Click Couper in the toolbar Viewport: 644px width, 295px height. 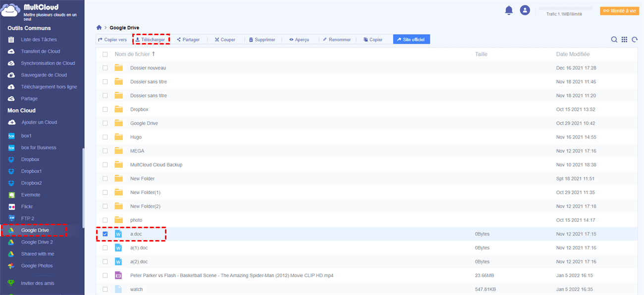tap(225, 40)
